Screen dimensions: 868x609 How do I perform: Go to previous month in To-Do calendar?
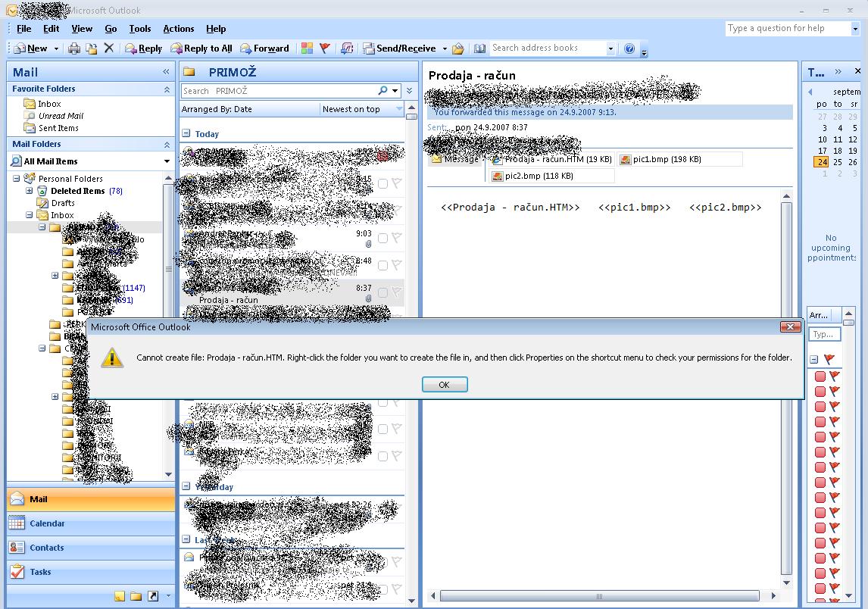[x=810, y=92]
